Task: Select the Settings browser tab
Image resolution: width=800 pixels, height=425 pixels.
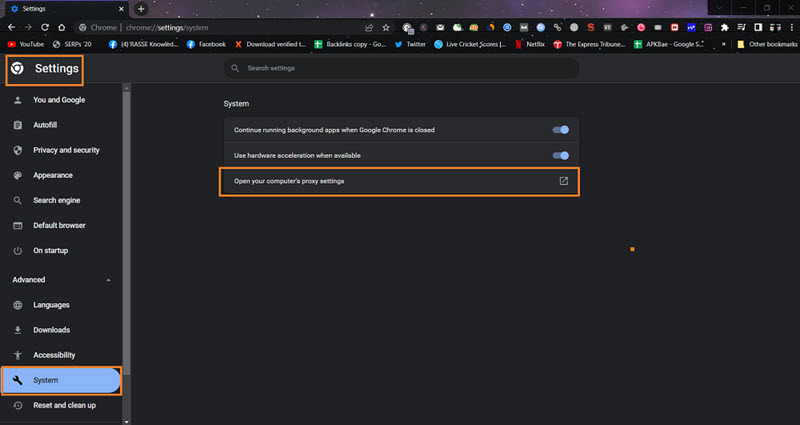Action: coord(65,9)
